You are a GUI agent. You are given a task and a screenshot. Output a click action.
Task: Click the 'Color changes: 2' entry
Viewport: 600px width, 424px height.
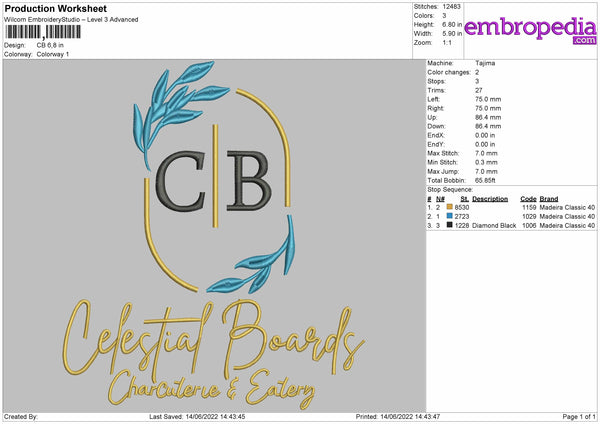[453, 72]
